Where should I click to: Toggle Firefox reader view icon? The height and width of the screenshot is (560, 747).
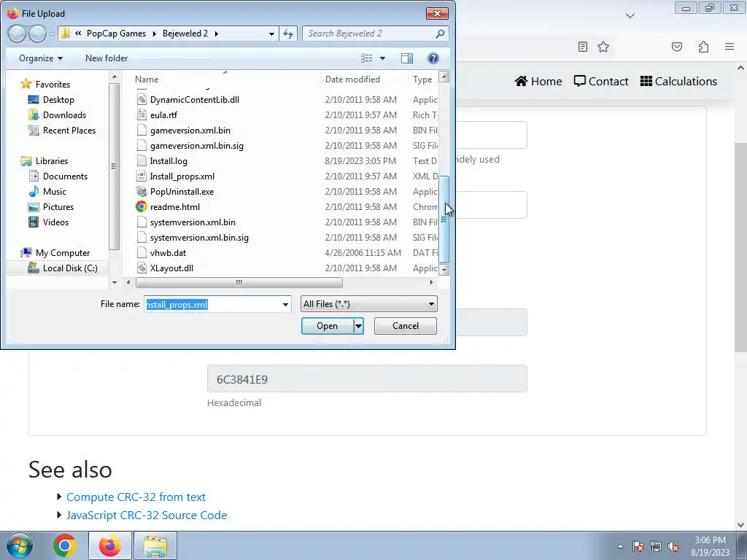[x=582, y=47]
